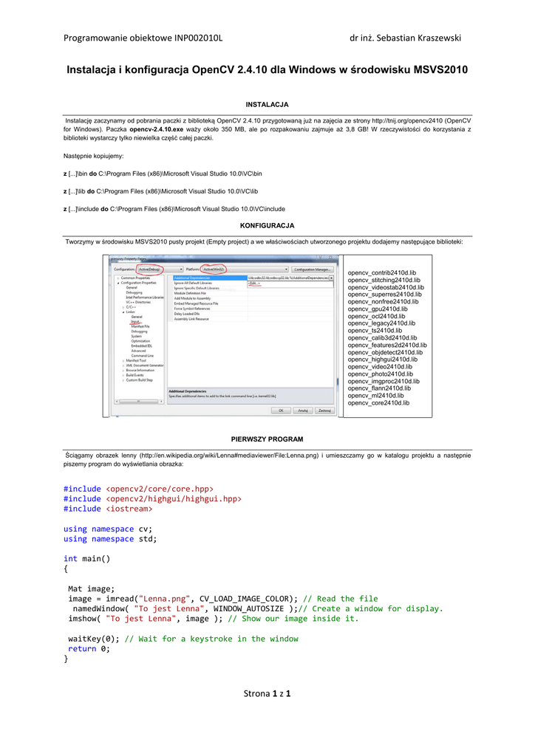This screenshot has height=756, width=535.
Task: Click the Configuration Manager button
Action: [312, 269]
